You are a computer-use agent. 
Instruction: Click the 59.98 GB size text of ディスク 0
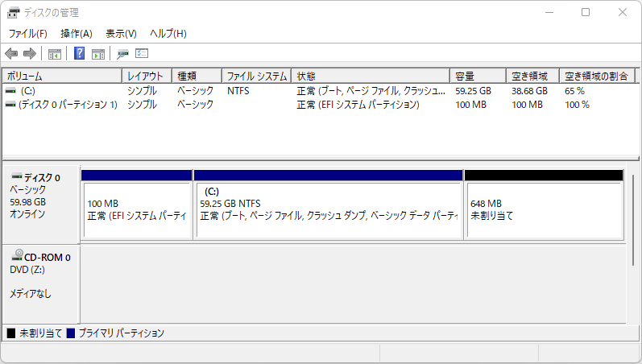pos(28,202)
